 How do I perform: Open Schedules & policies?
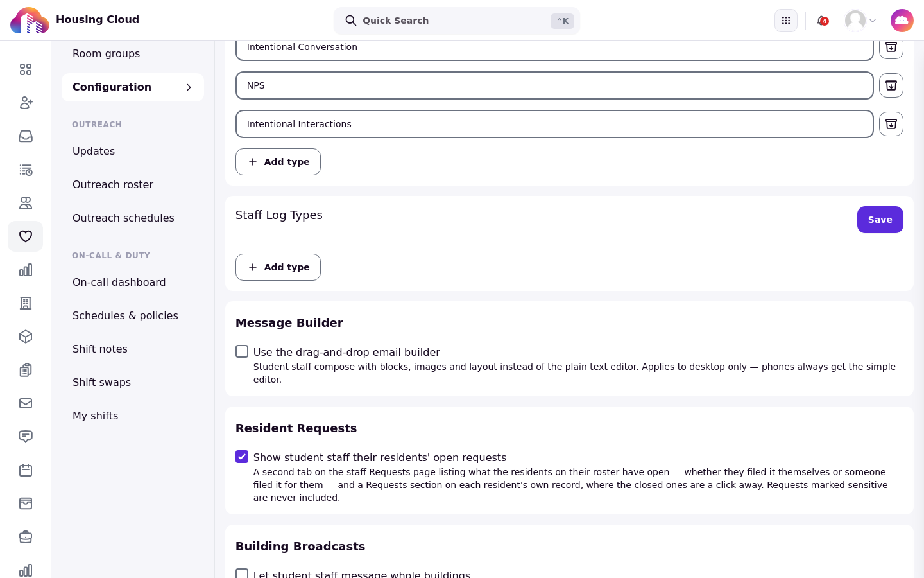pos(125,316)
